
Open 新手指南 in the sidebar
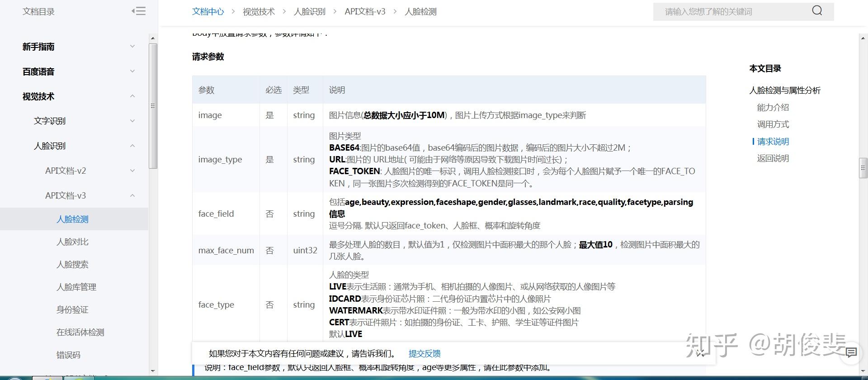(x=38, y=47)
